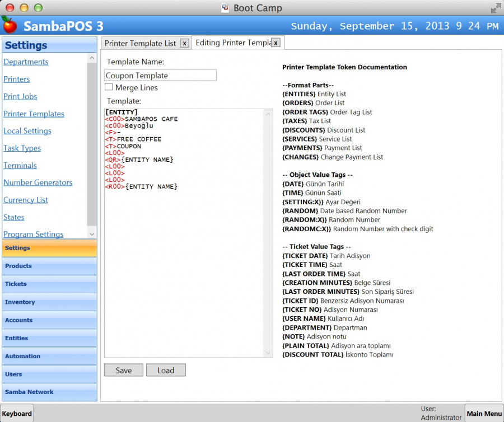Open the Print Jobs link
This screenshot has height=422, width=504.
pos(20,96)
